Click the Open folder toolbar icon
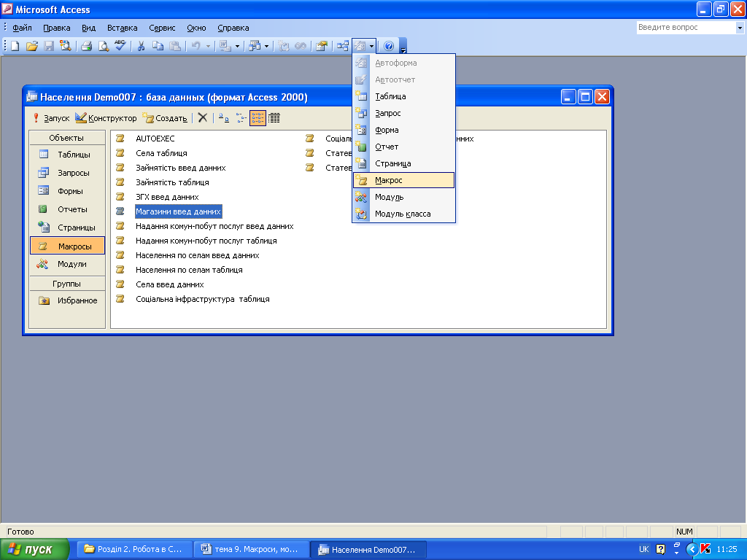Screen dimensions: 747x560 (32, 46)
